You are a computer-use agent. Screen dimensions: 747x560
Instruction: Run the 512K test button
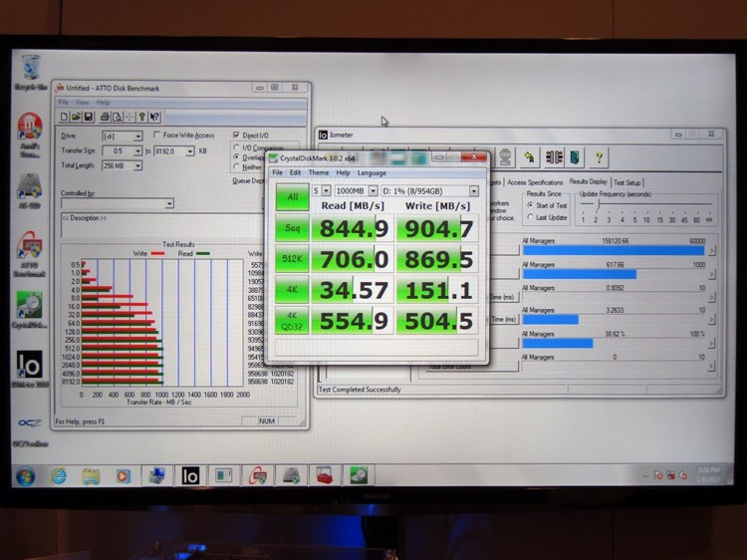[x=293, y=259]
